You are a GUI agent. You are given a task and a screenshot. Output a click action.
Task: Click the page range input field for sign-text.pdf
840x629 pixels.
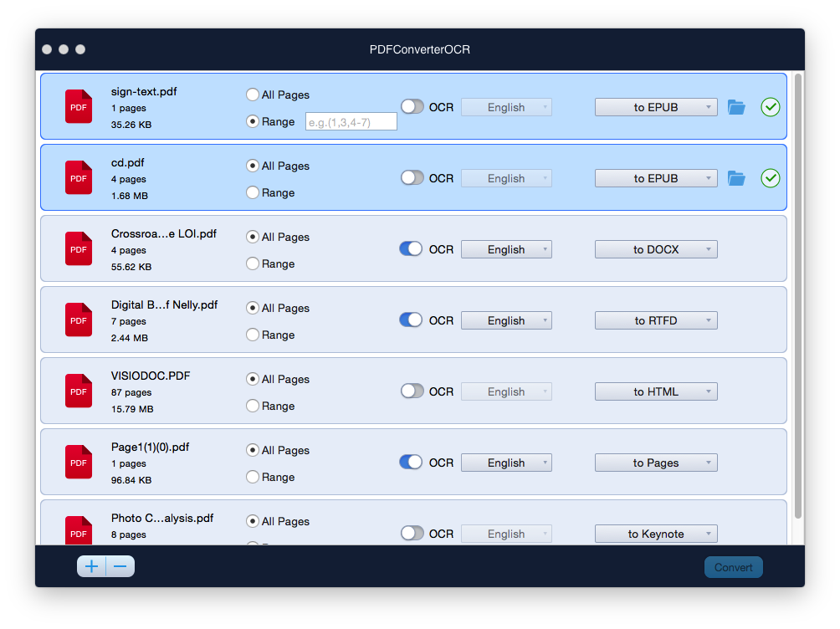coord(351,121)
